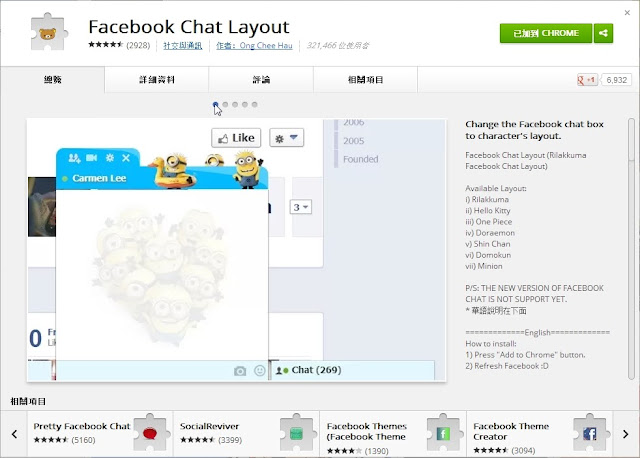Switch to the 總覽 overview tab
Screen dimensions: 640x458
[53, 80]
